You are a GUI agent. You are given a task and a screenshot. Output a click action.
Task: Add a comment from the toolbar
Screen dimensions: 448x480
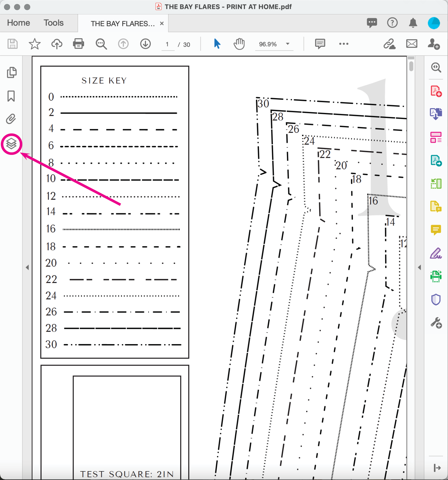pyautogui.click(x=320, y=44)
